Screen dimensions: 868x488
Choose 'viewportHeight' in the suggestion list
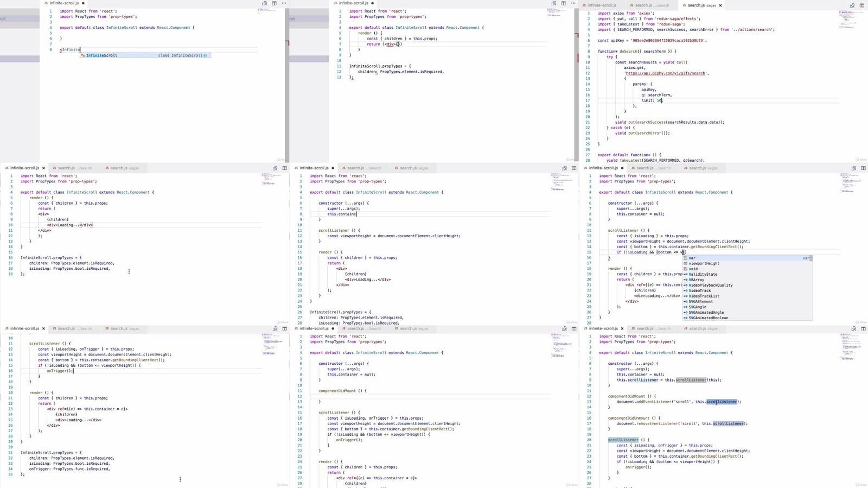click(x=747, y=263)
